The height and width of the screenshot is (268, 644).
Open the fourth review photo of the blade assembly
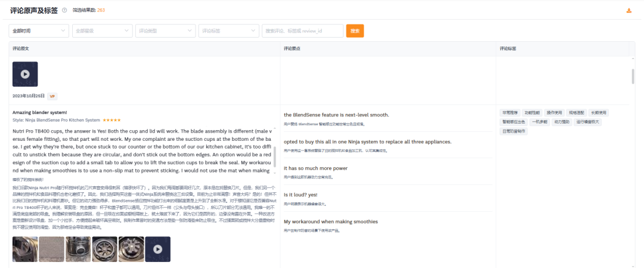(x=105, y=249)
